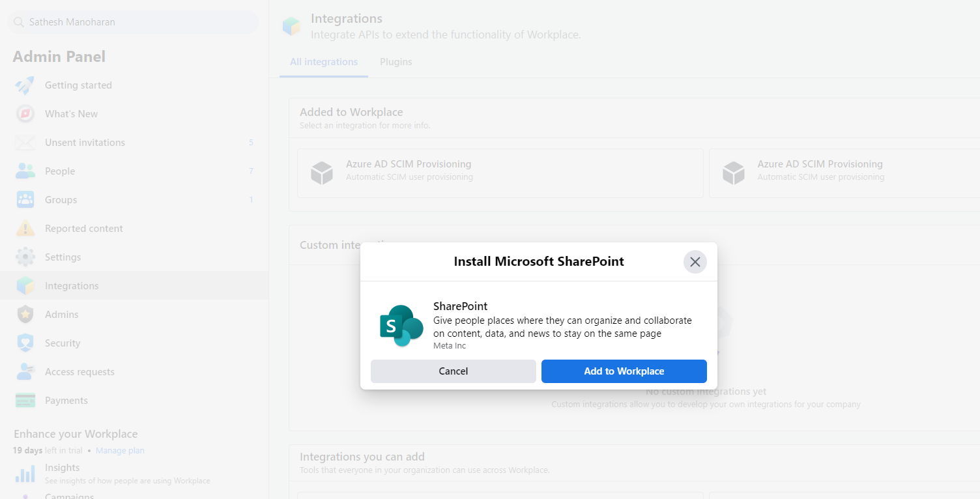
Task: Click Add to Workplace button
Action: click(x=624, y=371)
